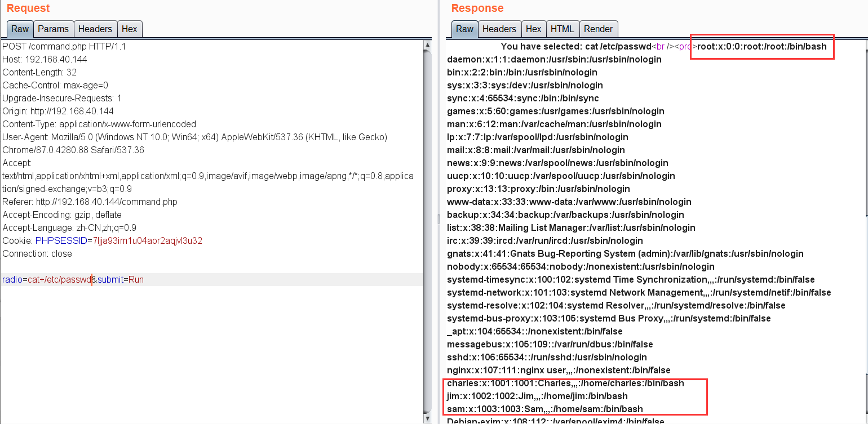868x424 pixels.
Task: Click the root:x:0:0 passwd entry
Action: coord(762,46)
